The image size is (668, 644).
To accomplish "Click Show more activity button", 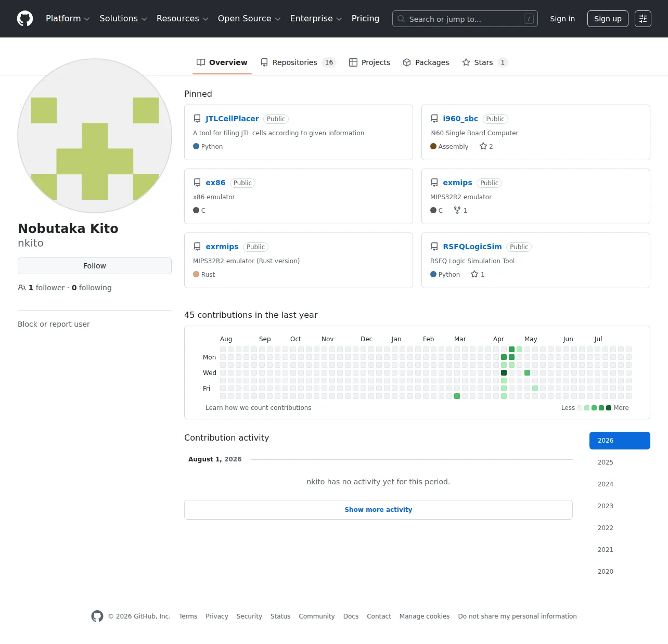I will pos(378,510).
